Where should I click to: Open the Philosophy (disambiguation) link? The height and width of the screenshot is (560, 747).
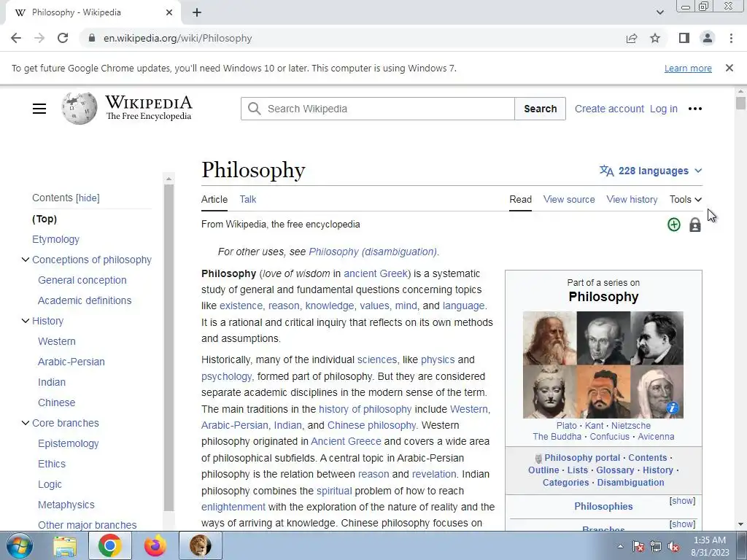coord(373,252)
